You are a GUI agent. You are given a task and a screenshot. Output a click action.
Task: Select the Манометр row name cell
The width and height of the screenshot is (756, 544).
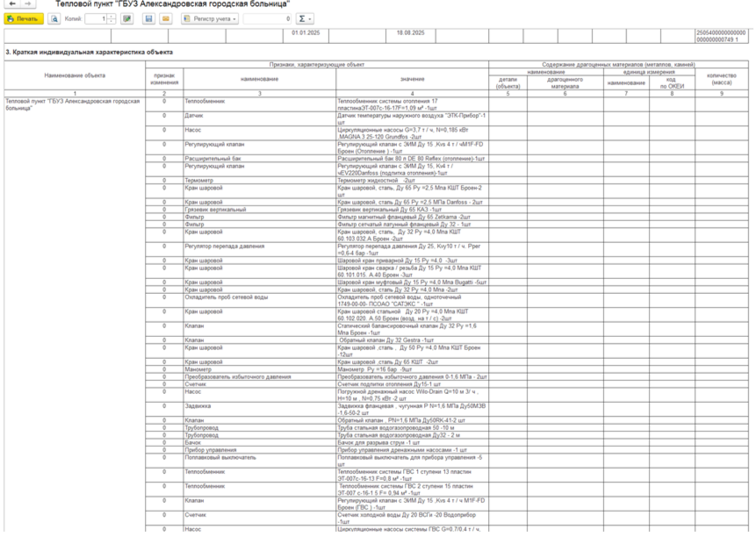click(x=259, y=369)
